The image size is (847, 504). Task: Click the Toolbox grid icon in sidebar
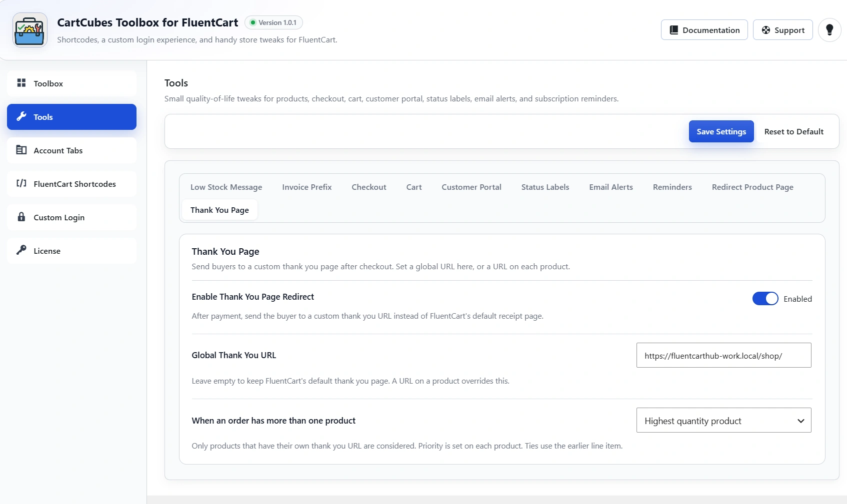21,83
